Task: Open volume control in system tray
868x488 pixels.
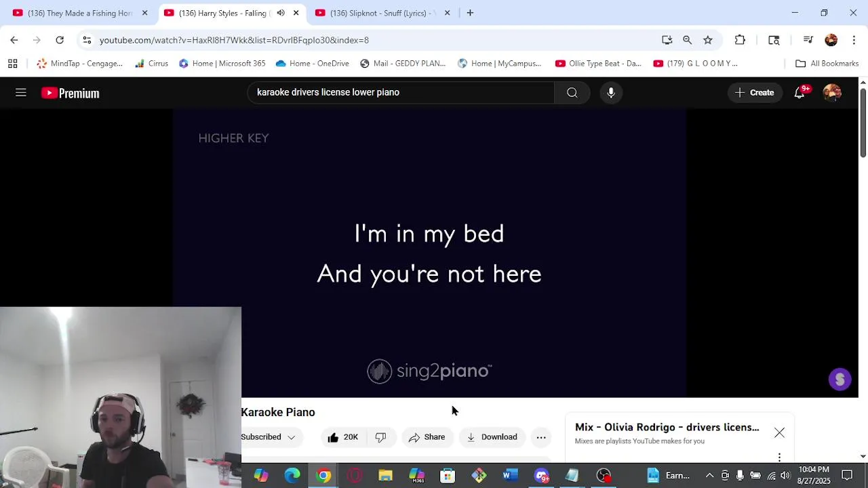Action: pos(785,476)
